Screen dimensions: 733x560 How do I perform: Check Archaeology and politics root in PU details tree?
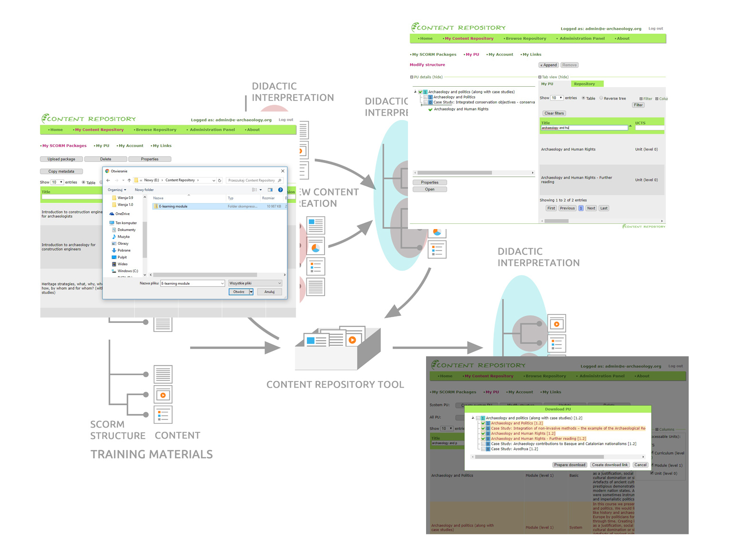tap(420, 92)
